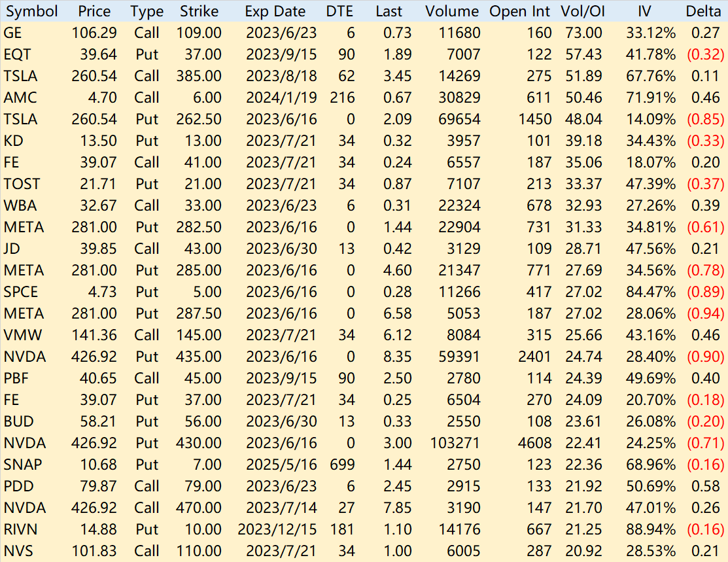
Task: Click the IV column header
Action: click(x=644, y=11)
